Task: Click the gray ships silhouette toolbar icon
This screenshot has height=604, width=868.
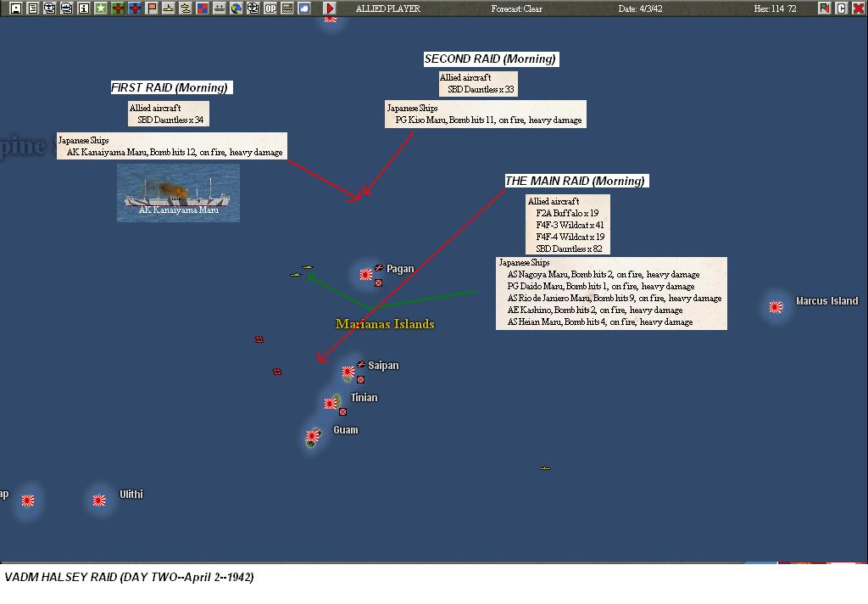Action: (x=220, y=8)
